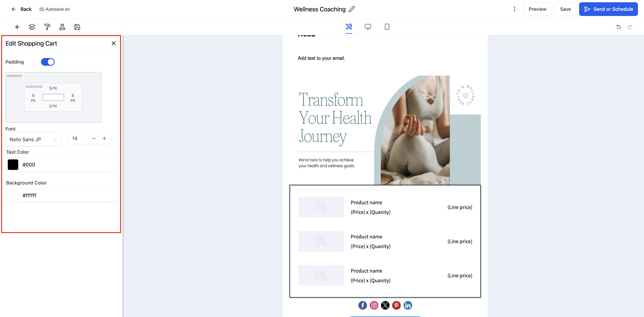Open the paint roller styles icon
Viewport: 644px width, 317px height.
click(x=47, y=27)
